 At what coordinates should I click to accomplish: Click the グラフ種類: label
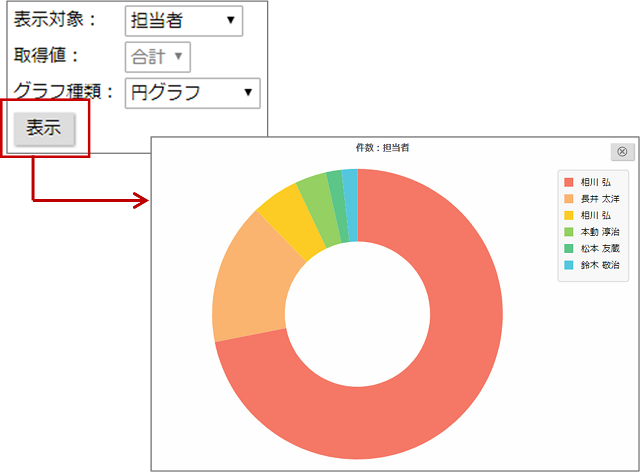[x=63, y=91]
